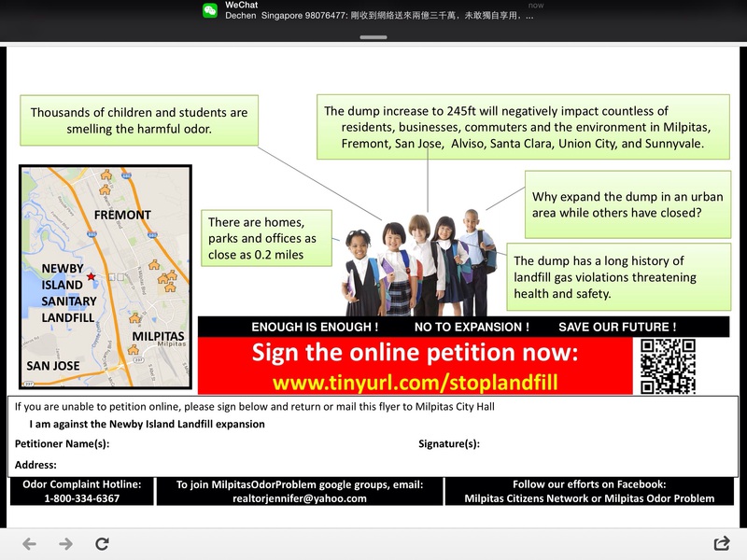Tap the 'Follow our efforts on Facebook' box
The width and height of the screenshot is (747, 560).
589,491
